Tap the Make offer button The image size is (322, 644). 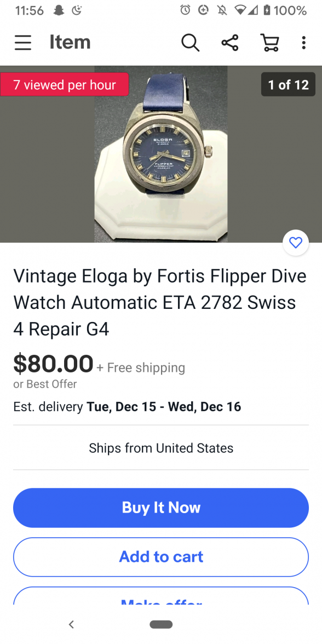[161, 596]
